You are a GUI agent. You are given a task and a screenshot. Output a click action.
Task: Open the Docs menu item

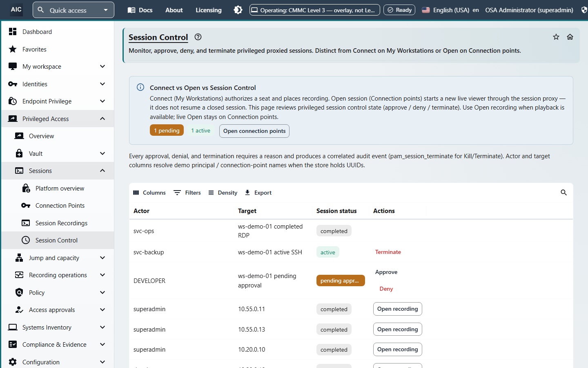tap(140, 10)
